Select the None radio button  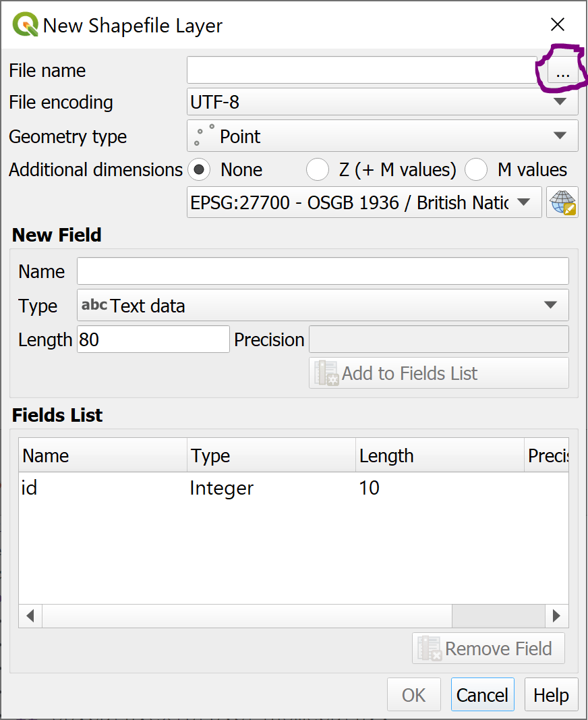pyautogui.click(x=199, y=169)
